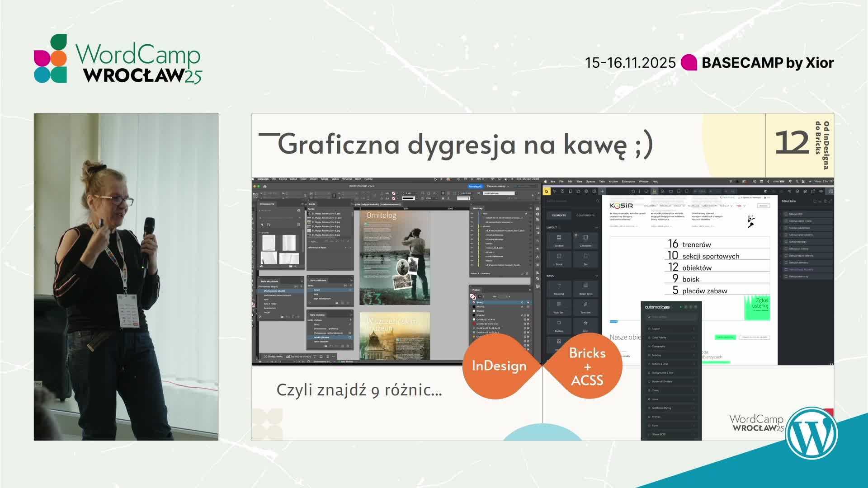Switch to the Components tab in Bricks
The image size is (868, 488).
point(585,215)
